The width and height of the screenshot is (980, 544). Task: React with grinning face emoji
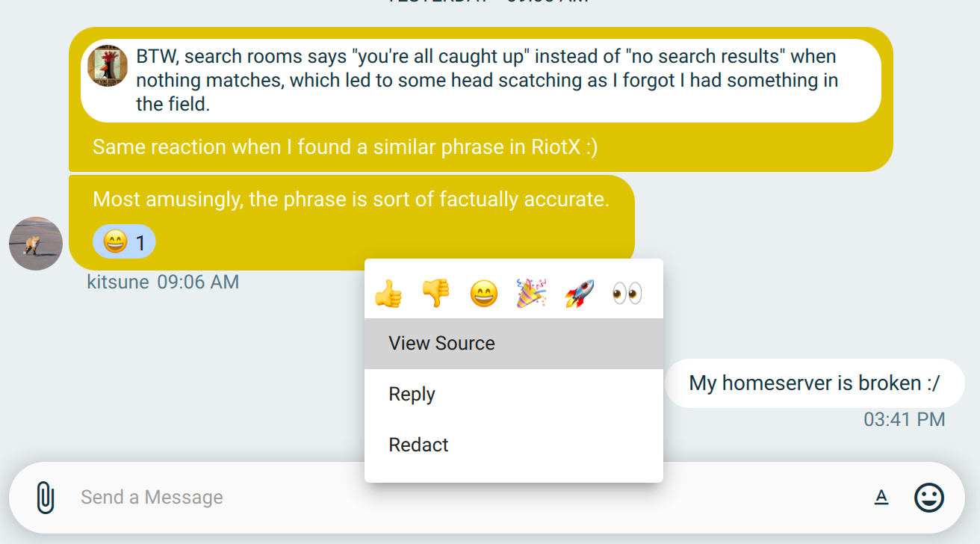[x=484, y=294]
